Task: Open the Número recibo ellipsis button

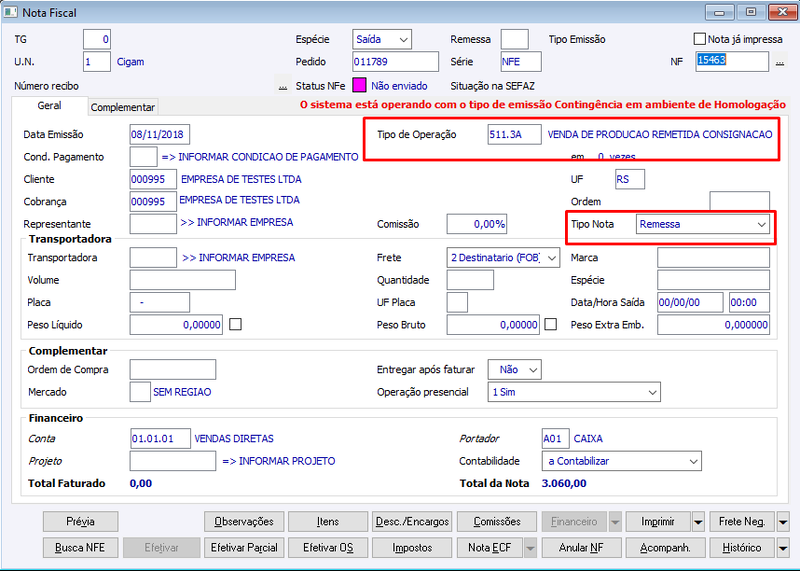Action: [x=283, y=86]
